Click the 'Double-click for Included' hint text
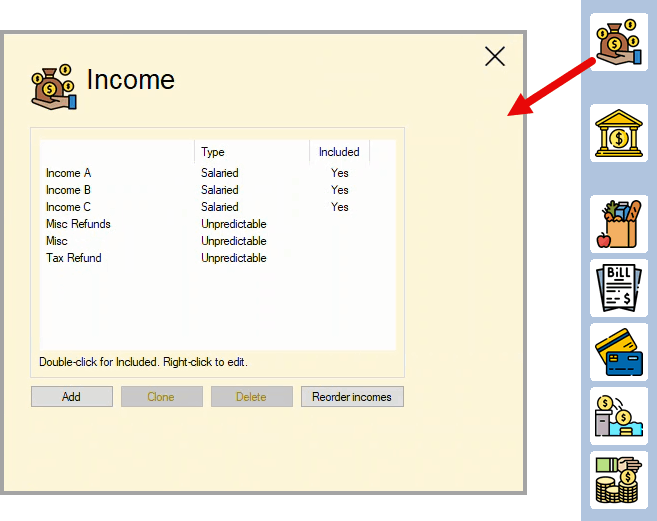Image resolution: width=657 pixels, height=521 pixels. pyautogui.click(x=143, y=362)
